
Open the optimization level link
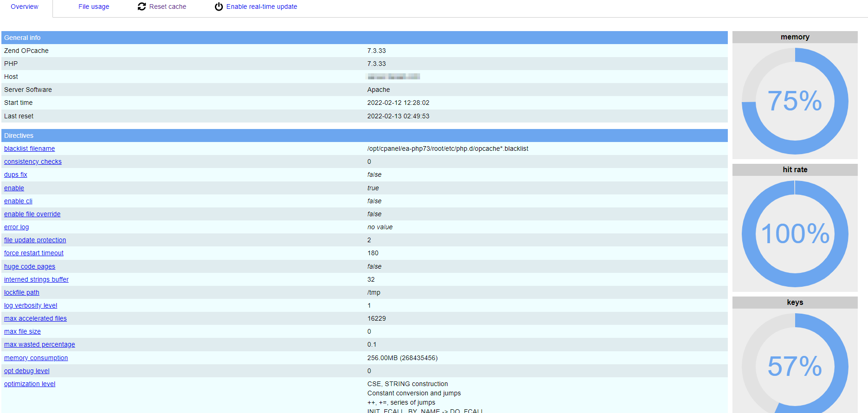tap(30, 384)
